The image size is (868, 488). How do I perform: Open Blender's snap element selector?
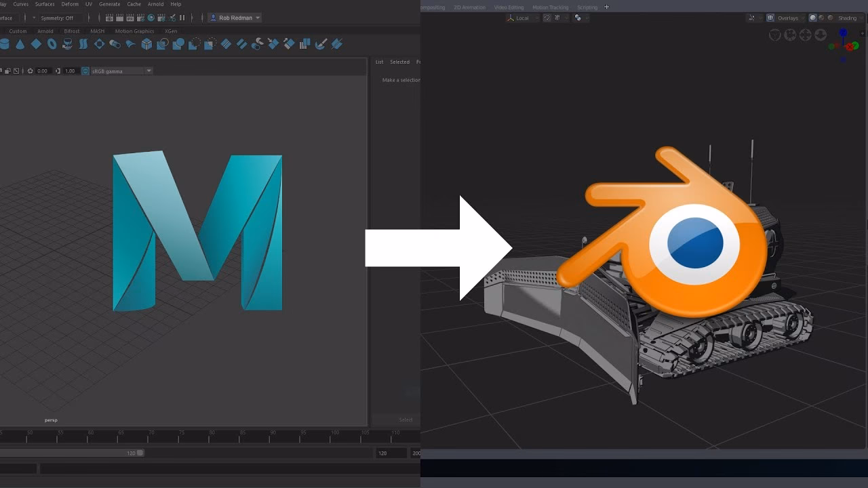pyautogui.click(x=560, y=18)
